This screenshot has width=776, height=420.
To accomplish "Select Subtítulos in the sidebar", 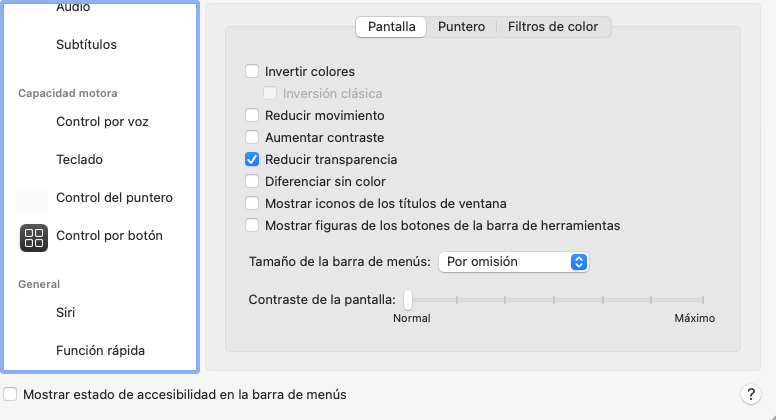I will (x=86, y=45).
